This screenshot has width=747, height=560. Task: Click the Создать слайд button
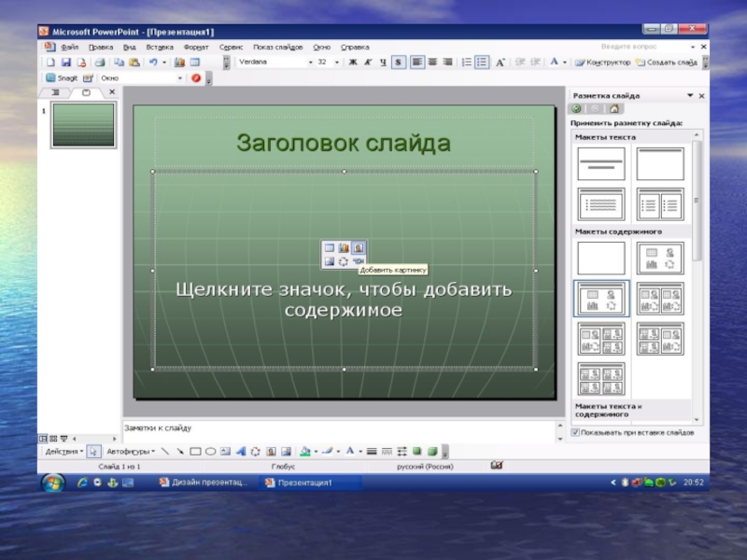pos(667,63)
